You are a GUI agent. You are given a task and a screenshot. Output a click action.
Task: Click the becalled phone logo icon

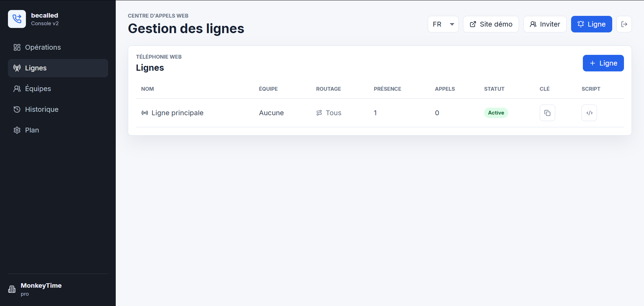pos(17,19)
